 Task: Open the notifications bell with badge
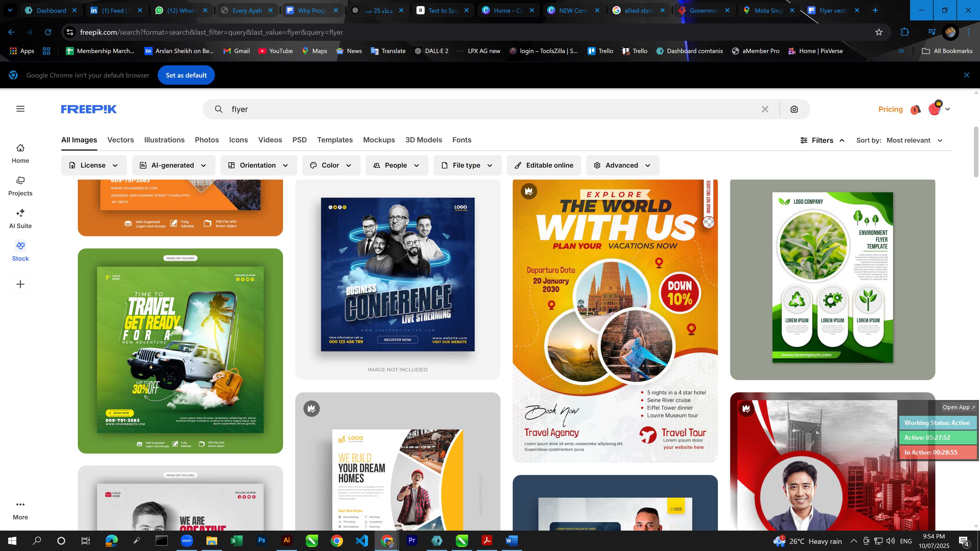click(915, 109)
